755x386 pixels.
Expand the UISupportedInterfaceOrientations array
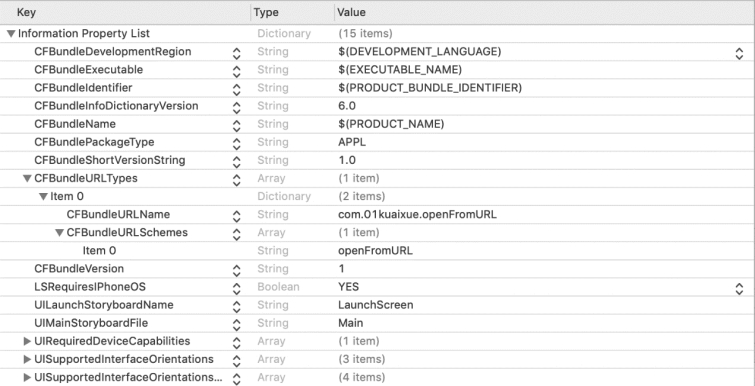27,360
